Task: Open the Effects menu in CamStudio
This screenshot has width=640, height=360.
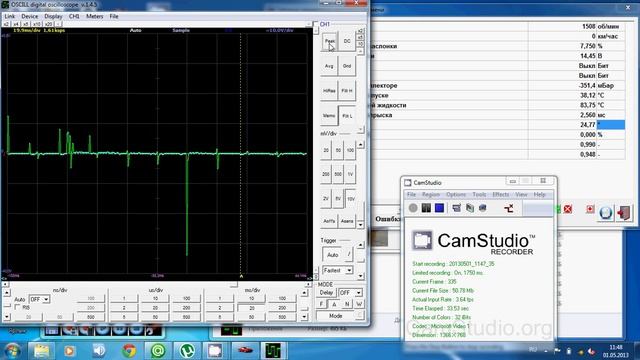Action: tap(500, 195)
